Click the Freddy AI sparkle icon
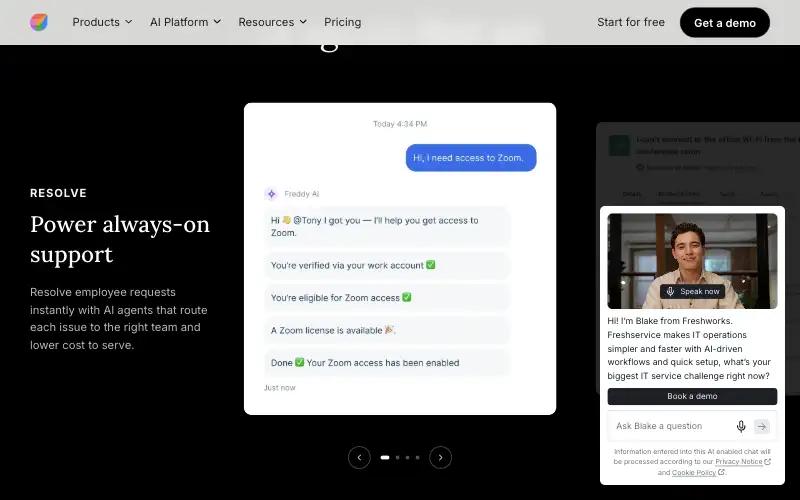800x500 pixels. pos(271,194)
